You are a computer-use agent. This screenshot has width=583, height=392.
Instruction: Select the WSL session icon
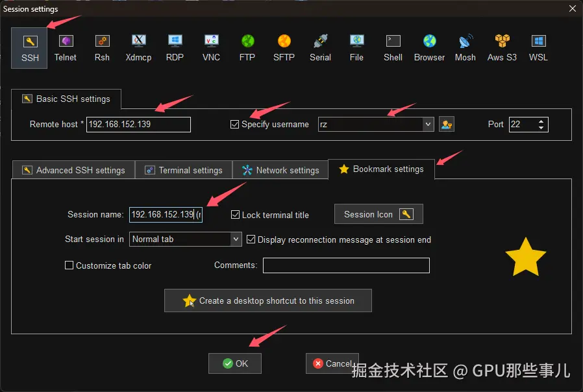pos(538,48)
